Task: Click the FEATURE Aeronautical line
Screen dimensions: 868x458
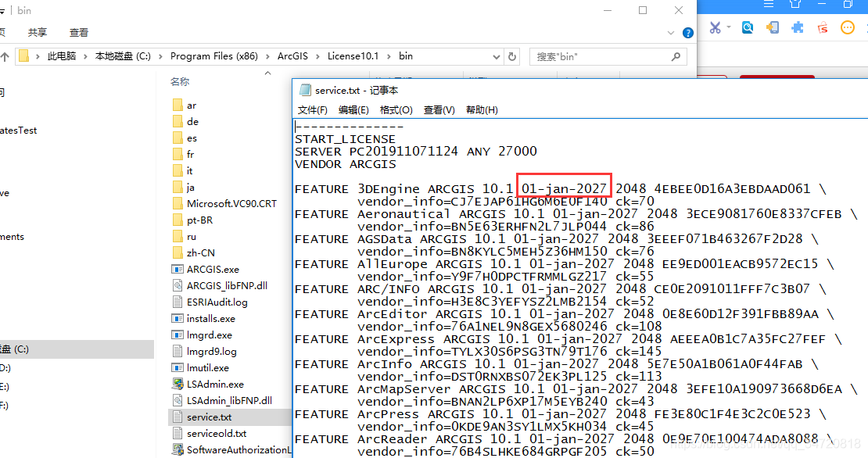Action: pos(576,214)
